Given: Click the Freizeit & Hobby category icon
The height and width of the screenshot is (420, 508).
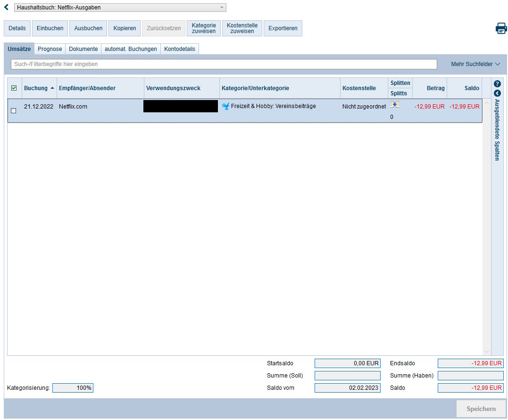Looking at the screenshot, I should pos(225,107).
